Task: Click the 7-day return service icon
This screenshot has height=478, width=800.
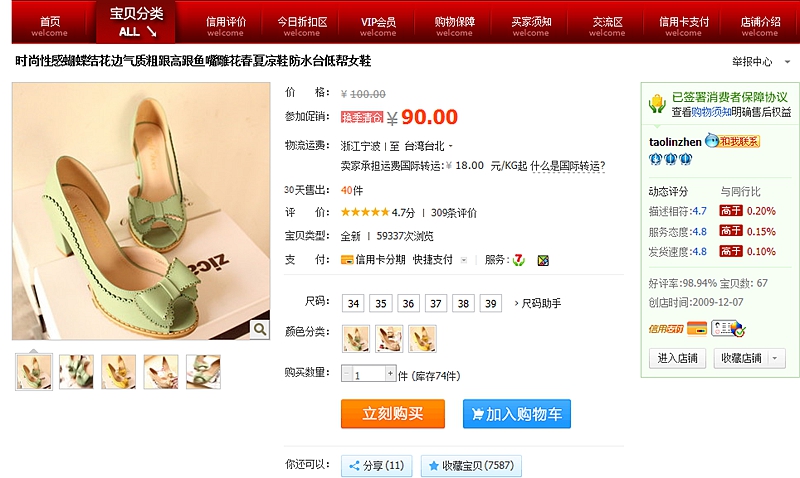Action: click(519, 260)
